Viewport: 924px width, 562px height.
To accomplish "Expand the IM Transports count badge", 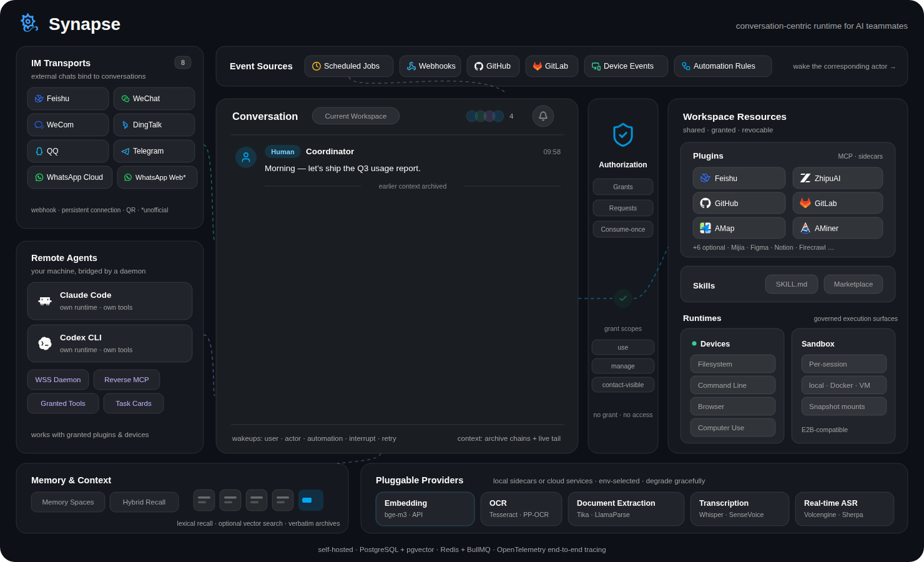I will coord(183,62).
